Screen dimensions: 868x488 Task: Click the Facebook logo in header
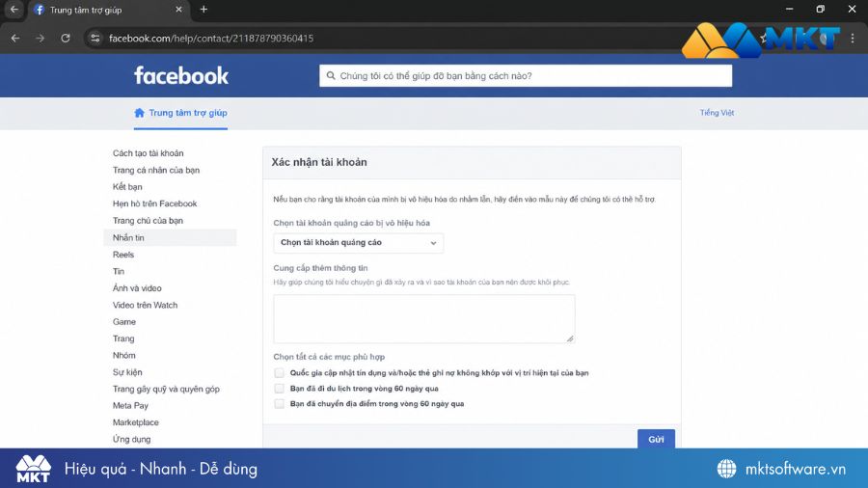tap(181, 76)
